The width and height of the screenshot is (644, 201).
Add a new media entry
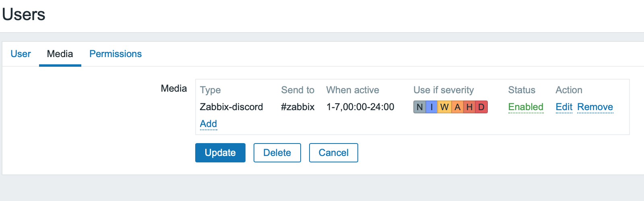[x=208, y=124]
